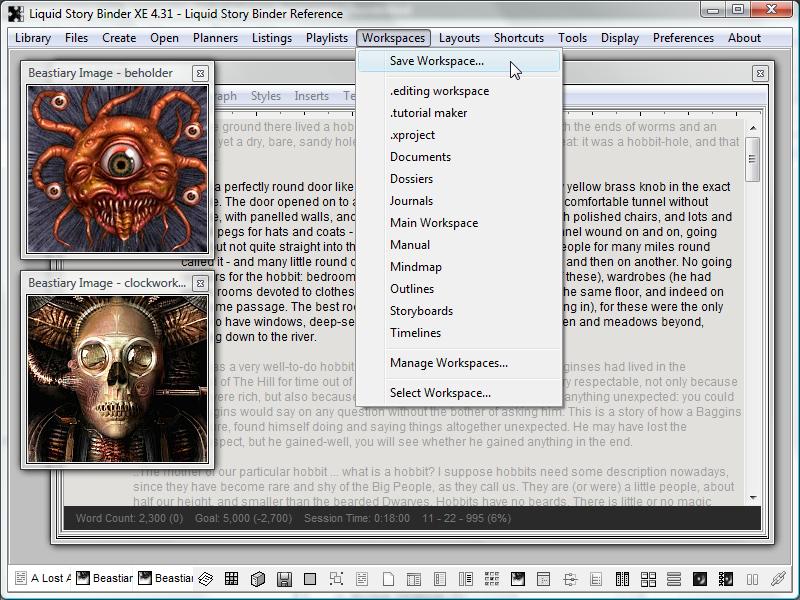Choose Select Workspace... menu entry

tap(440, 393)
